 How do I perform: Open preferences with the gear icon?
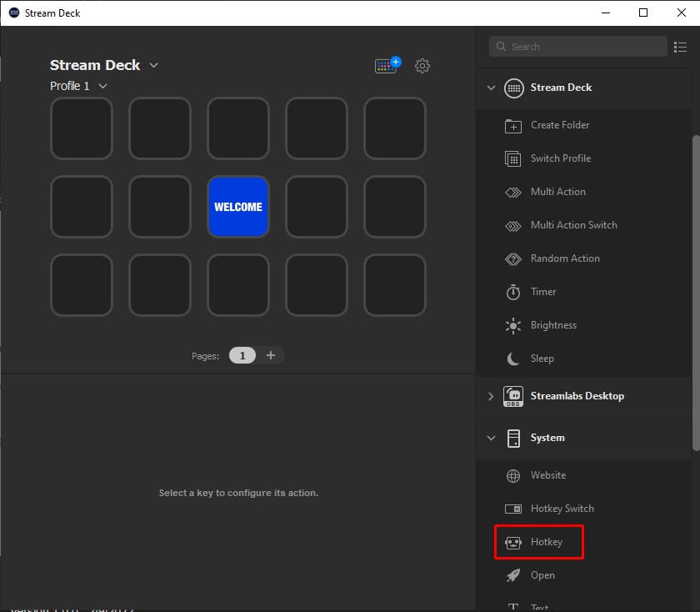[422, 66]
